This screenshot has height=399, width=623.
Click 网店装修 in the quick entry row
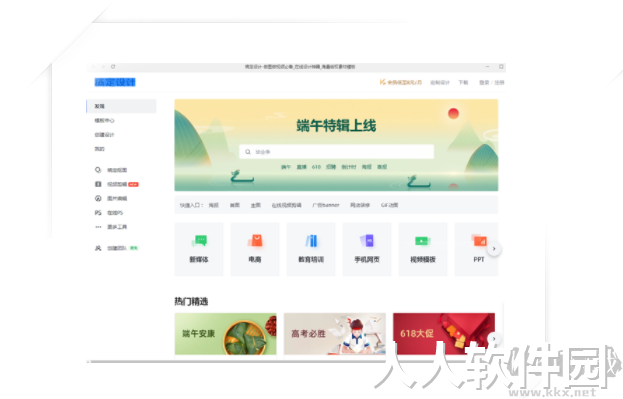[360, 205]
